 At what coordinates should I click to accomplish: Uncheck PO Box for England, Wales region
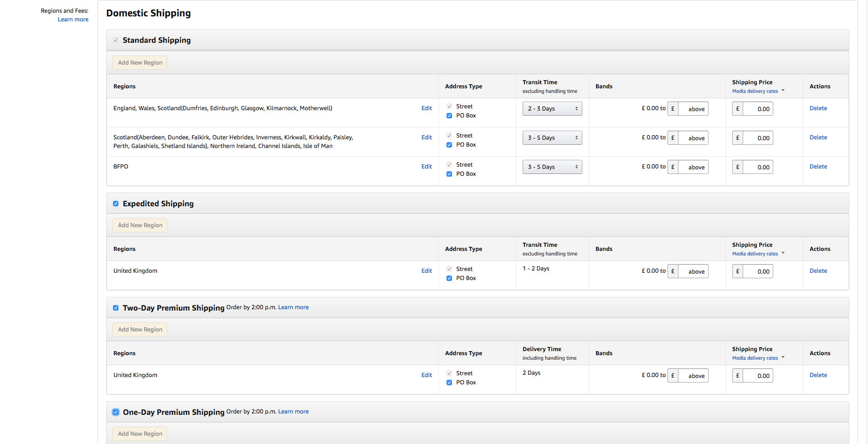(x=449, y=116)
